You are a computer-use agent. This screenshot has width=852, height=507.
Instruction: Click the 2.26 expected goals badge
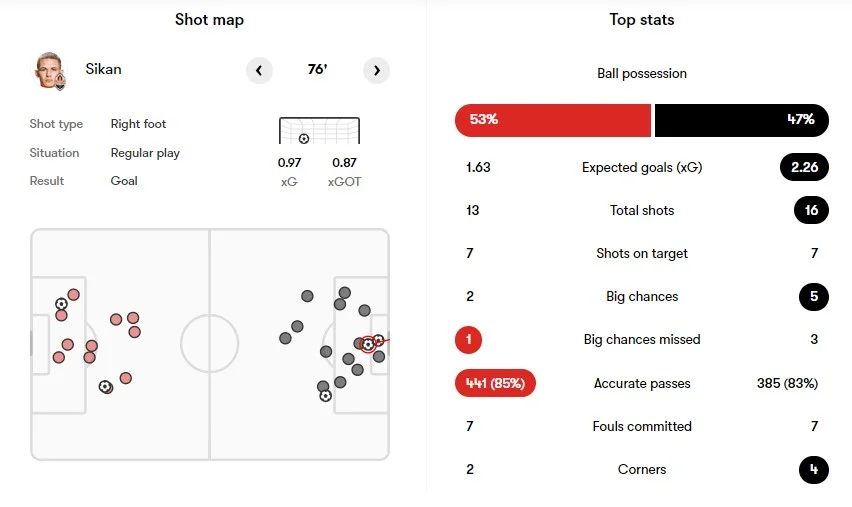pyautogui.click(x=804, y=167)
